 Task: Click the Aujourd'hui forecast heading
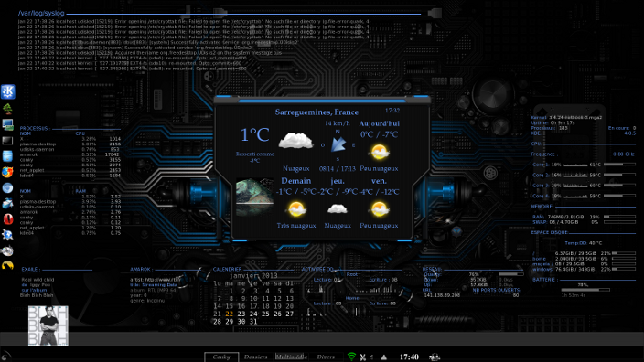coord(379,123)
